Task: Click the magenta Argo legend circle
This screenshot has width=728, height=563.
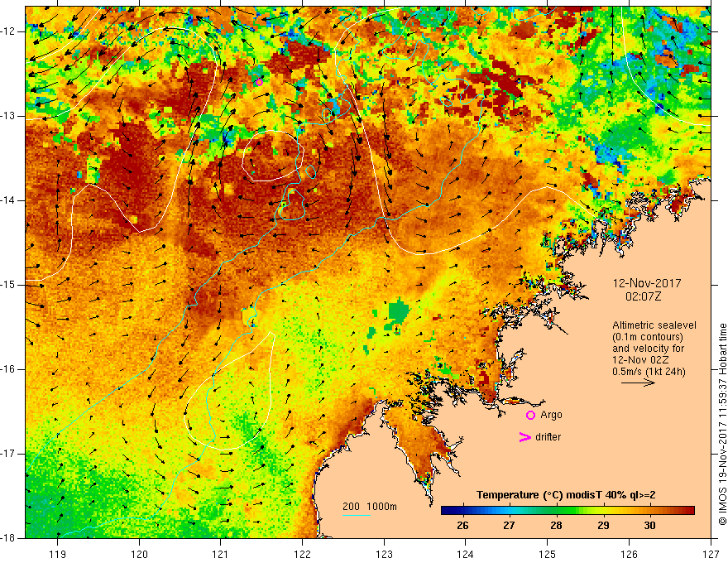Action: (530, 415)
